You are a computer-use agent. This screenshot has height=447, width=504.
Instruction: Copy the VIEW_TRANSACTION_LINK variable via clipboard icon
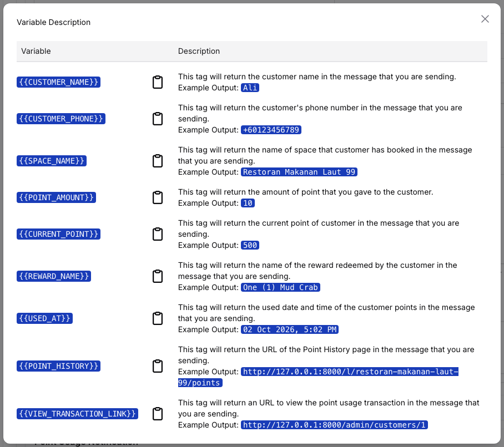pos(158,414)
